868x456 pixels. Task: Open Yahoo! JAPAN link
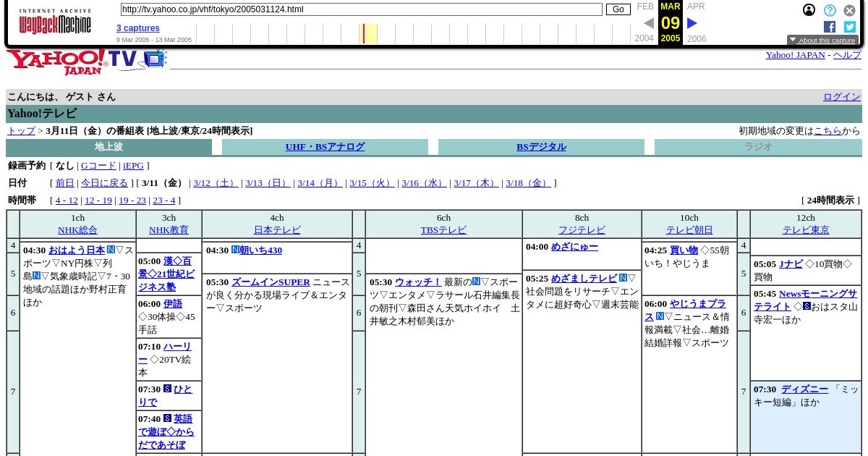(795, 55)
